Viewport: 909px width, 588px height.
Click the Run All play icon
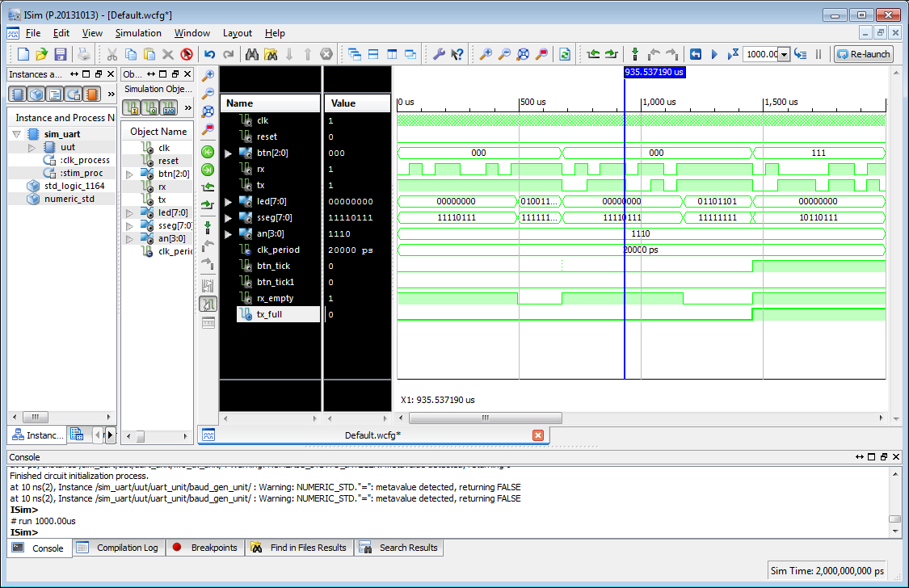[714, 54]
